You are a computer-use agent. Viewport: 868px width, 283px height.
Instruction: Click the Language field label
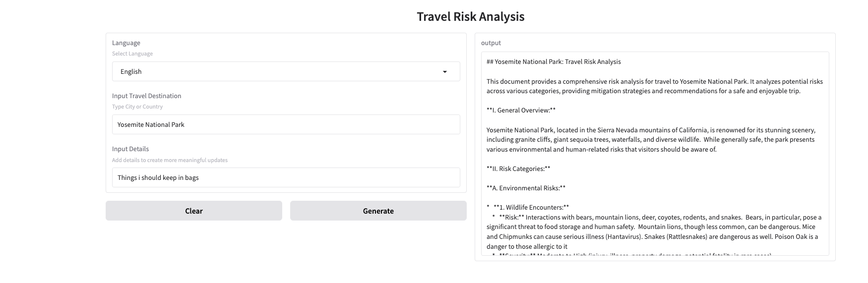[126, 43]
